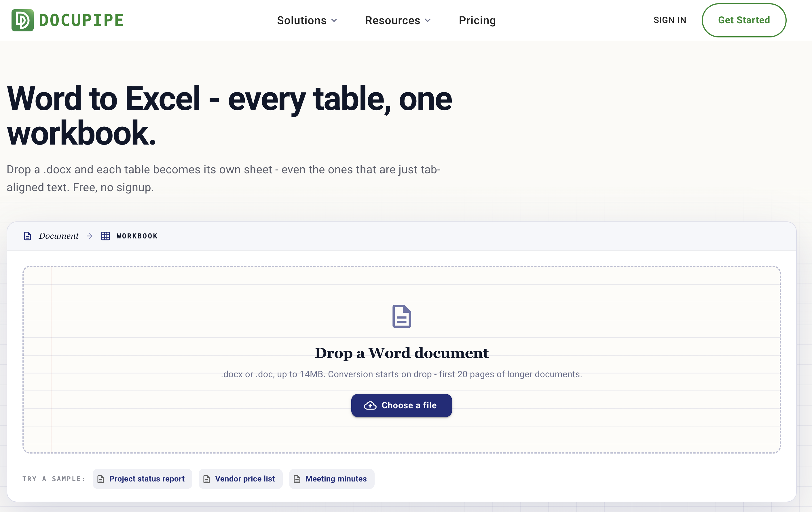Click the DocuPipe logo icon
This screenshot has width=812, height=512.
tap(22, 20)
